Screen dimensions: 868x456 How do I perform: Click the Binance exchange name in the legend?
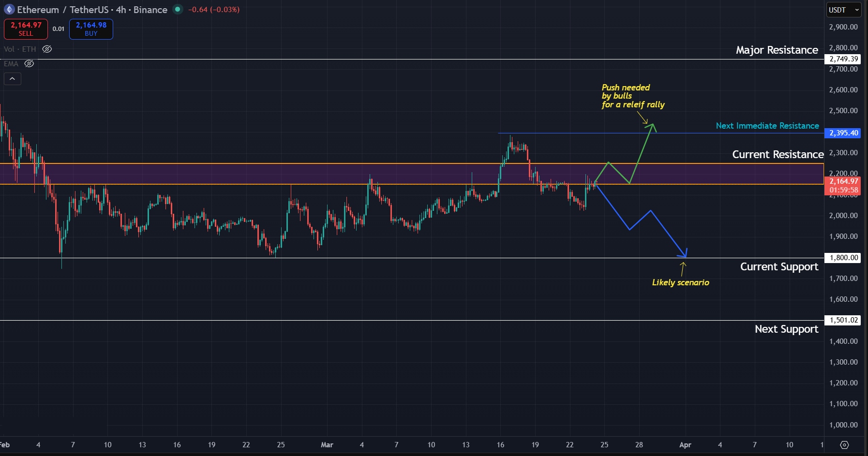point(151,10)
